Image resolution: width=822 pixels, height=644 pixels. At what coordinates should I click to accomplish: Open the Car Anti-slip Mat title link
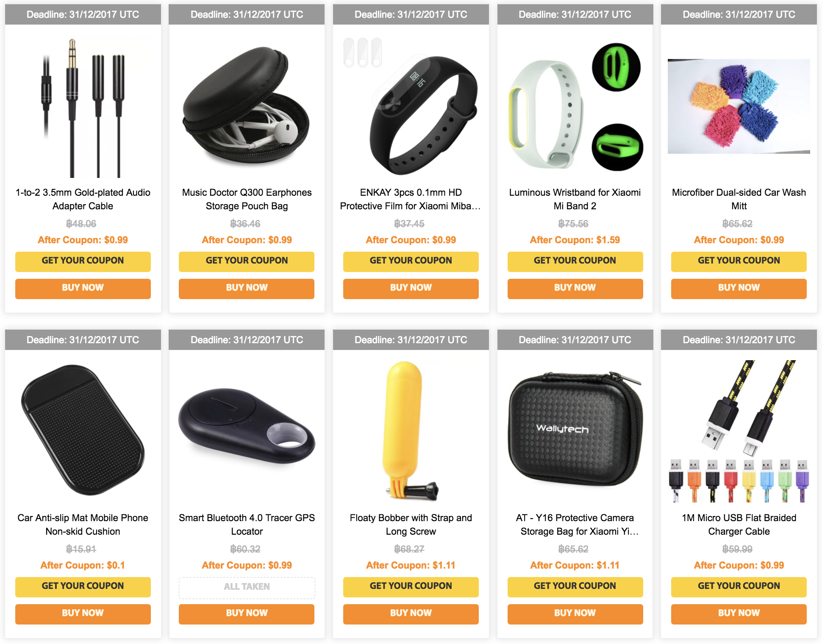[83, 525]
